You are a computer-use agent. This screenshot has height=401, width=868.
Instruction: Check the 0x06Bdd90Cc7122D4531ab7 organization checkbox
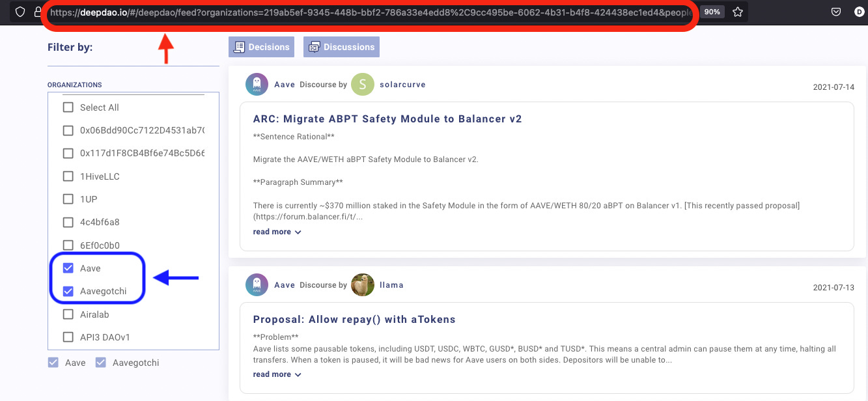coord(68,130)
